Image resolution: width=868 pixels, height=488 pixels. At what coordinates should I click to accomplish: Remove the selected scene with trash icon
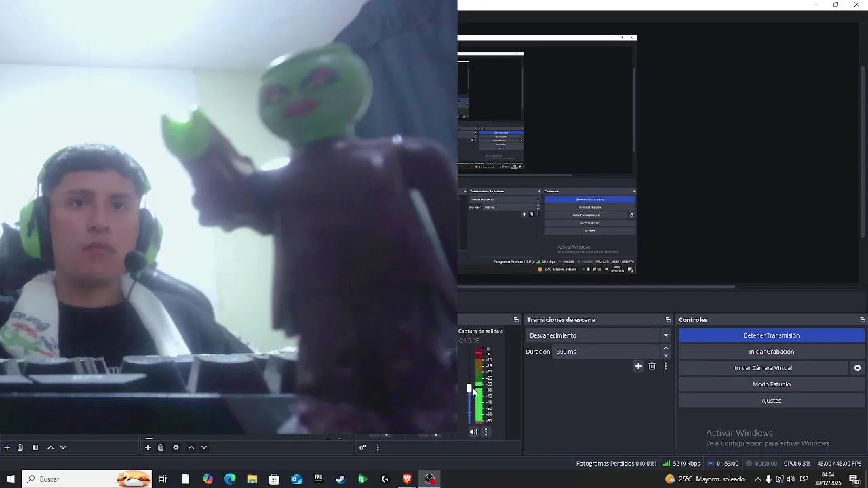point(20,447)
